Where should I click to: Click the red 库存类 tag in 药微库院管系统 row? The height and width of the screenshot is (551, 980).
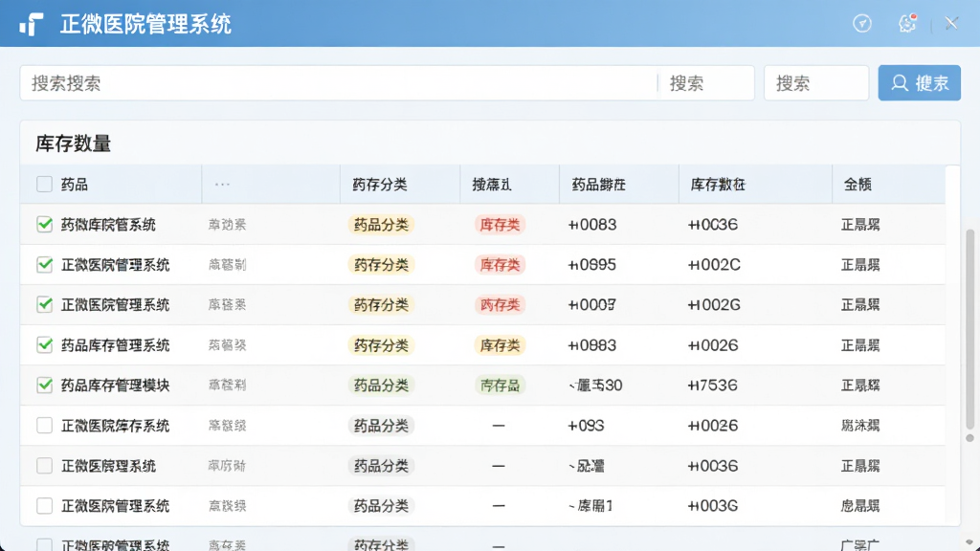(x=500, y=224)
